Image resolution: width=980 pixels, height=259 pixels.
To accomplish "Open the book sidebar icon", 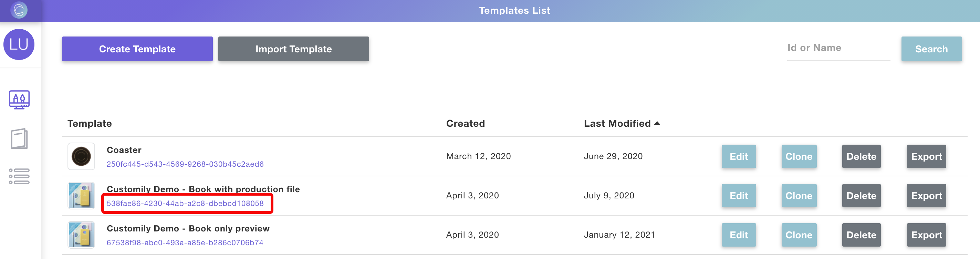I will click(x=19, y=138).
